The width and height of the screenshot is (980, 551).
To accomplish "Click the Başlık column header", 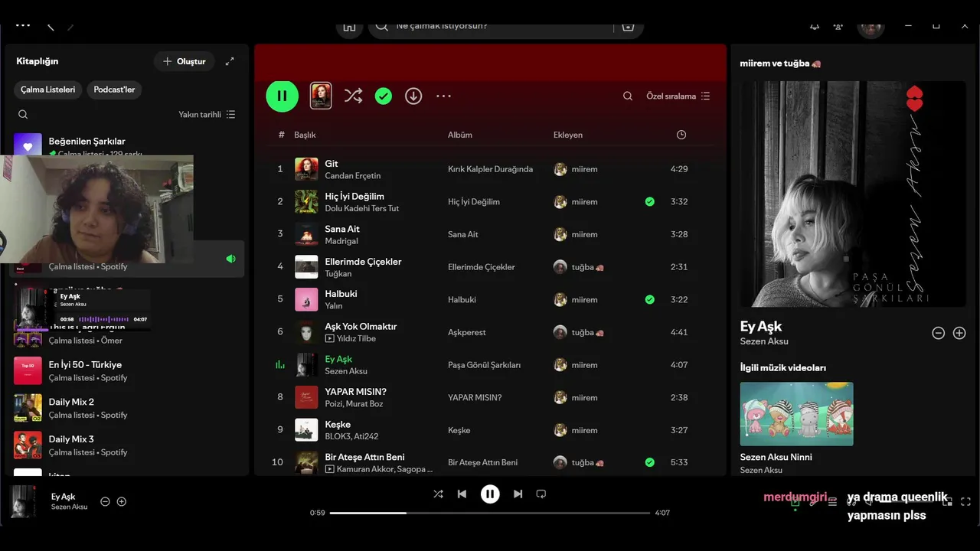I will [305, 135].
